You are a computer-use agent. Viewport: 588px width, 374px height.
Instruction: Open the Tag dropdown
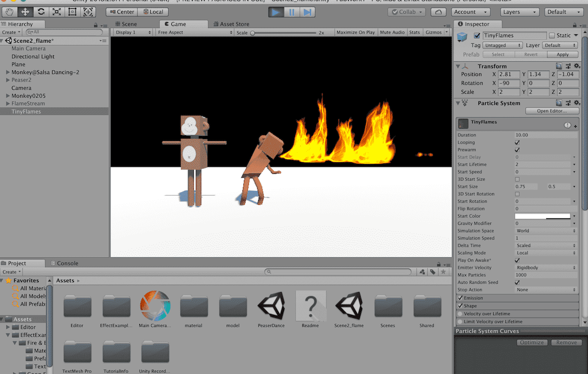pyautogui.click(x=503, y=45)
